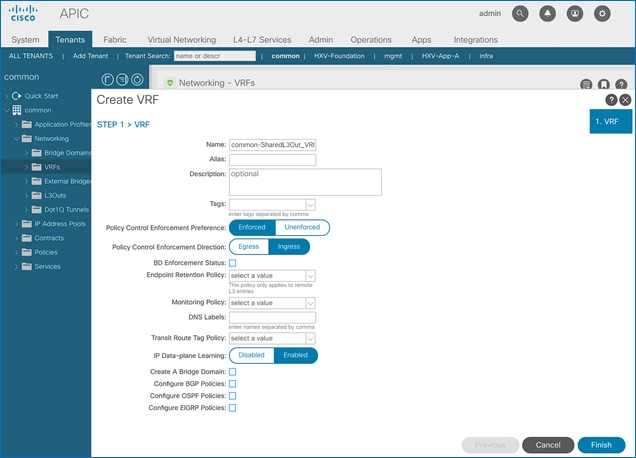Click the list icon in Networking header
Screen dimensions: 636x458
point(586,84)
